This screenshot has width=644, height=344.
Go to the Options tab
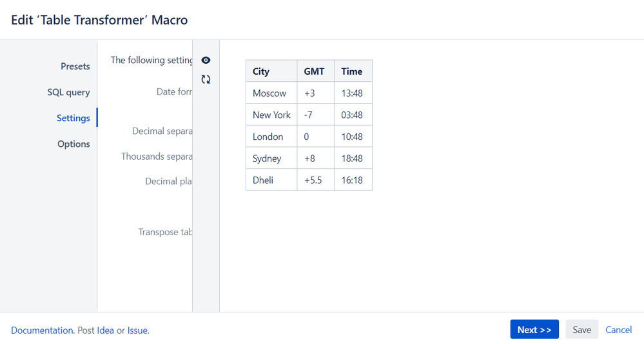click(73, 144)
